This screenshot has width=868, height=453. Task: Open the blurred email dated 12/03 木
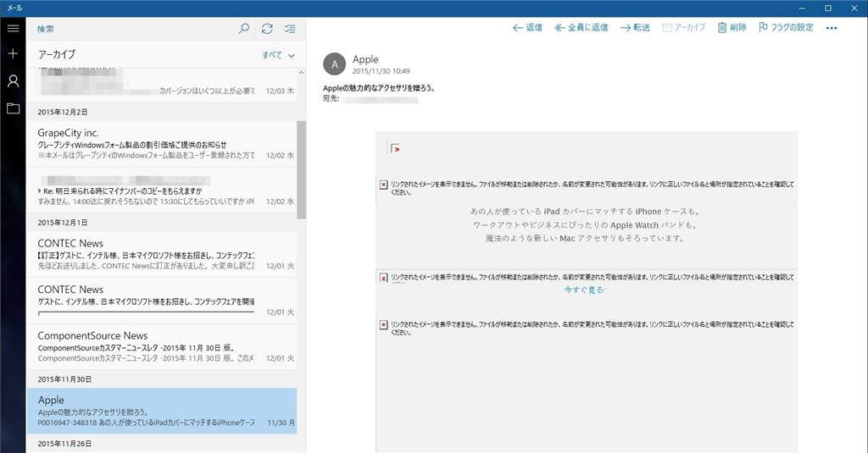coord(162,84)
